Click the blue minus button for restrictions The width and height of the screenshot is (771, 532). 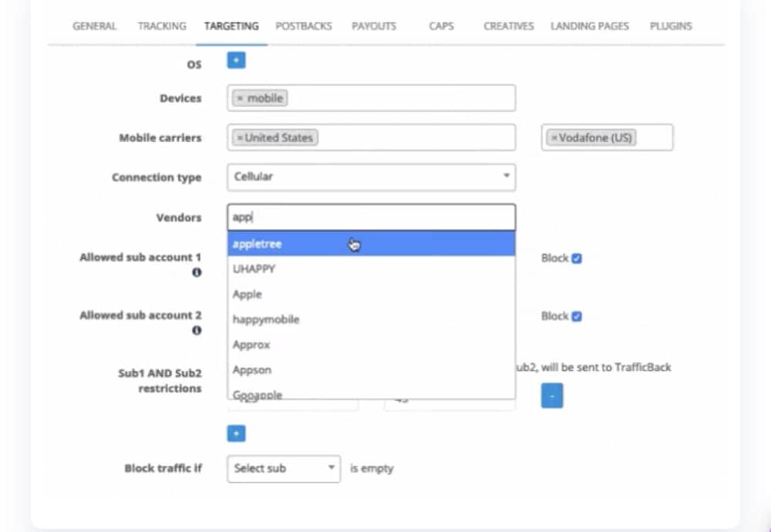pyautogui.click(x=551, y=396)
